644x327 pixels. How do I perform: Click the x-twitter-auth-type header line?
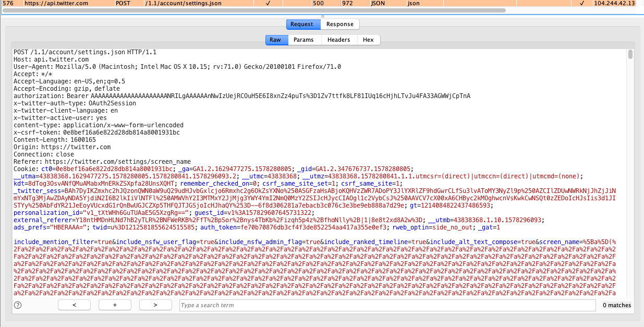pos(75,103)
